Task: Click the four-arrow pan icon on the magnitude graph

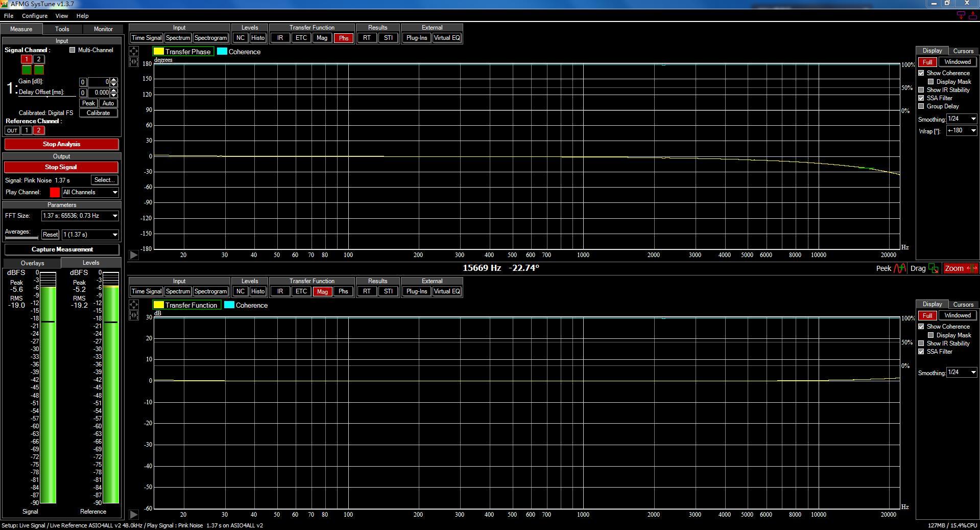Action: (134, 305)
